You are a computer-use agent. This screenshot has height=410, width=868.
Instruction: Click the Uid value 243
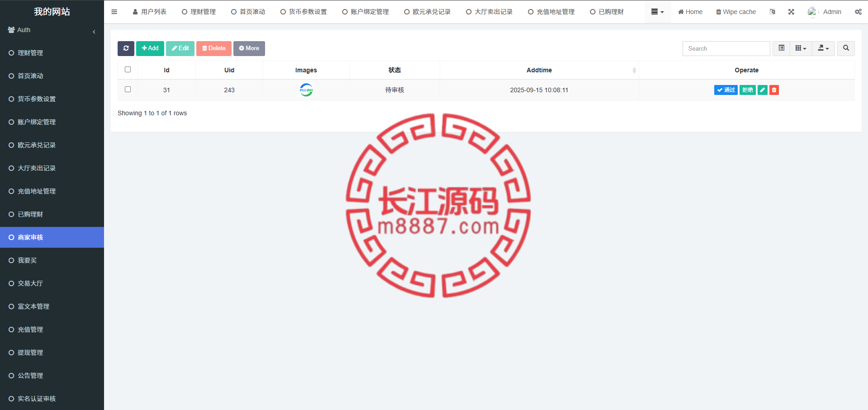pos(229,90)
